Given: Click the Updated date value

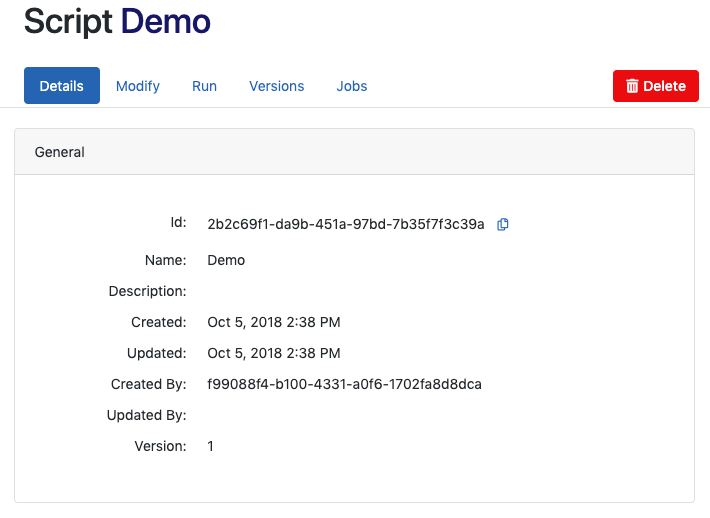Looking at the screenshot, I should coord(273,353).
